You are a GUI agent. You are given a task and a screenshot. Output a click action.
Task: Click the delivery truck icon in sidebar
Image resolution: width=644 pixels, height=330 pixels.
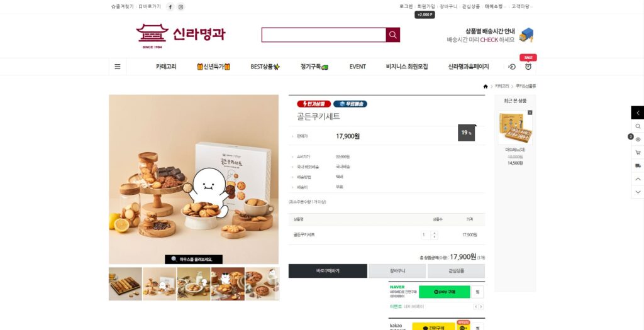point(638,165)
